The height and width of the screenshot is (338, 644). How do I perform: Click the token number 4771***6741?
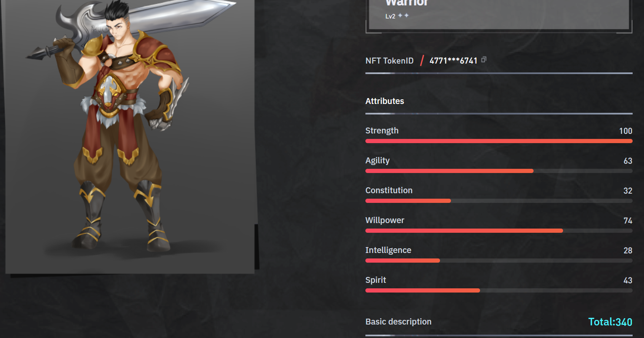point(453,61)
